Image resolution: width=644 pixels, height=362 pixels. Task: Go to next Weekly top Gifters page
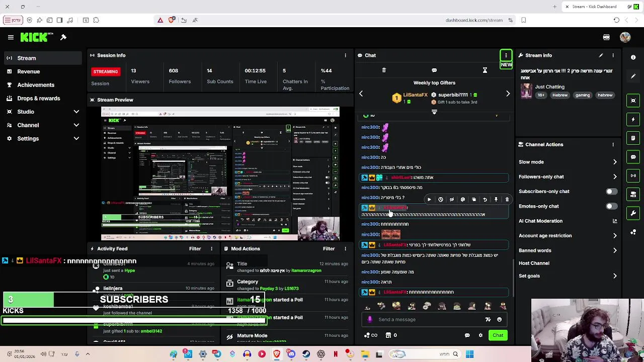[508, 94]
